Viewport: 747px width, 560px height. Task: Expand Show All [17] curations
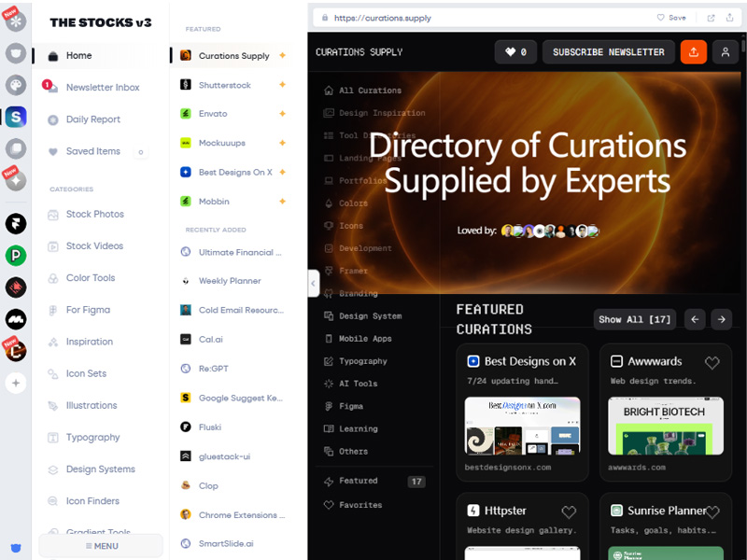pyautogui.click(x=635, y=319)
